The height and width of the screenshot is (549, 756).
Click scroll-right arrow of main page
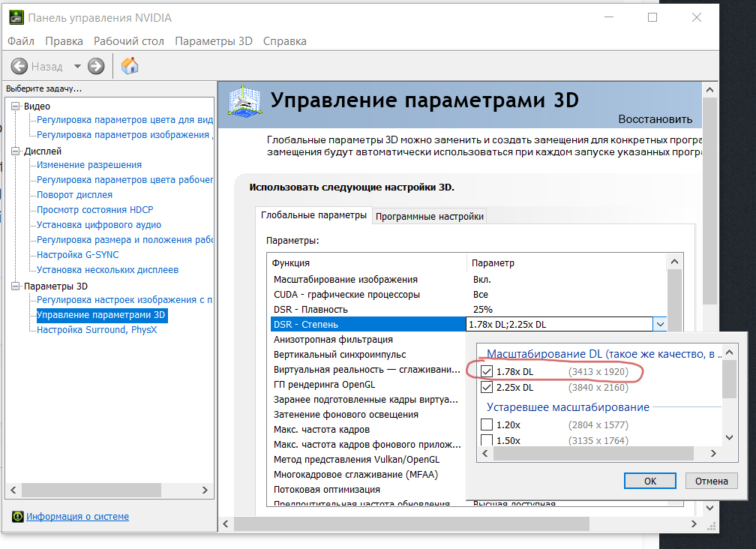[694, 523]
